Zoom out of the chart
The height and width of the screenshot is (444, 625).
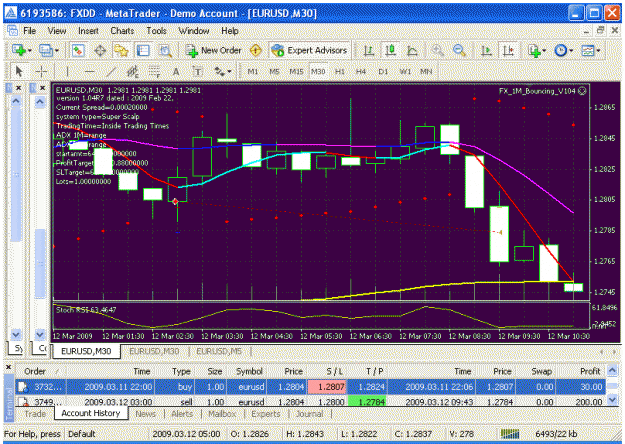click(x=459, y=51)
